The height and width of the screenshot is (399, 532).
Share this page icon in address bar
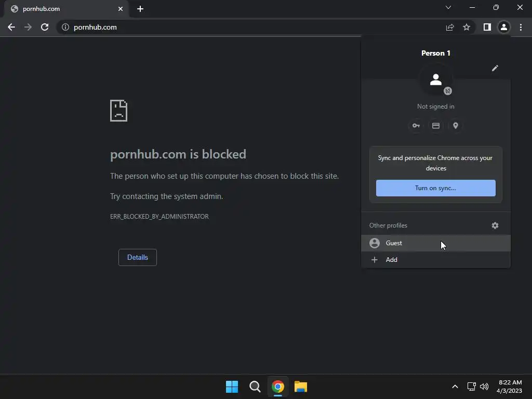450,27
